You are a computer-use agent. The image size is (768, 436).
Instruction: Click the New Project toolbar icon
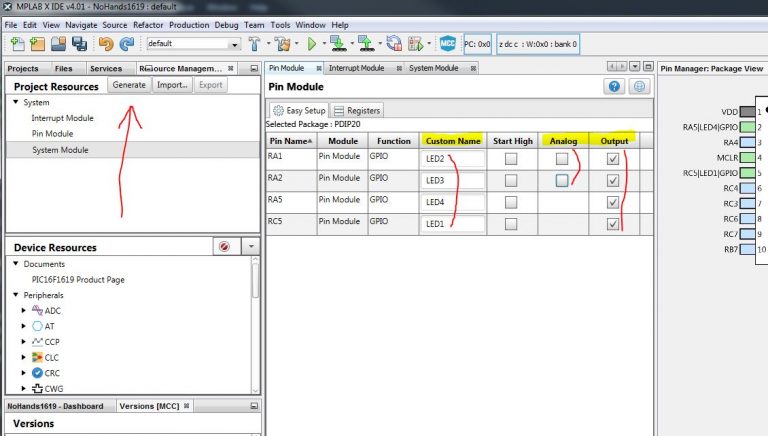pyautogui.click(x=38, y=44)
